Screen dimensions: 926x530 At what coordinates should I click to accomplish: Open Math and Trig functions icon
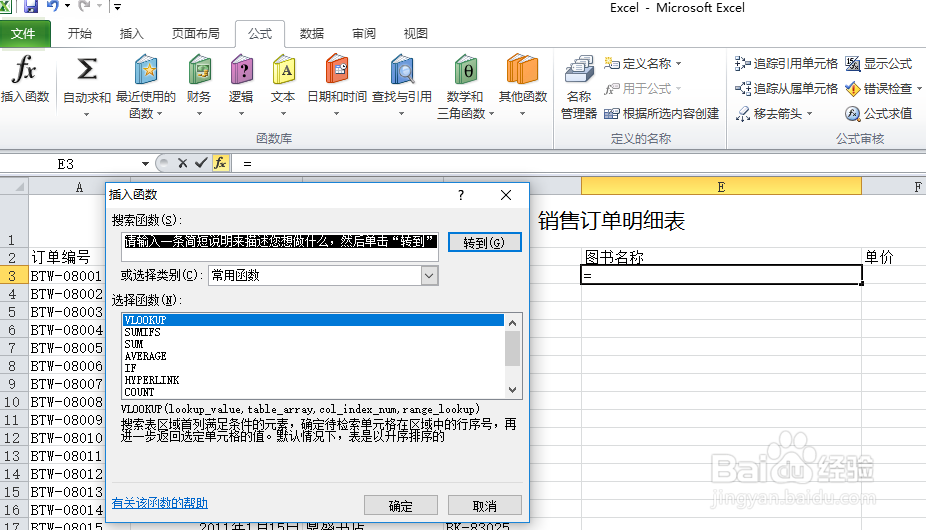[x=465, y=70]
